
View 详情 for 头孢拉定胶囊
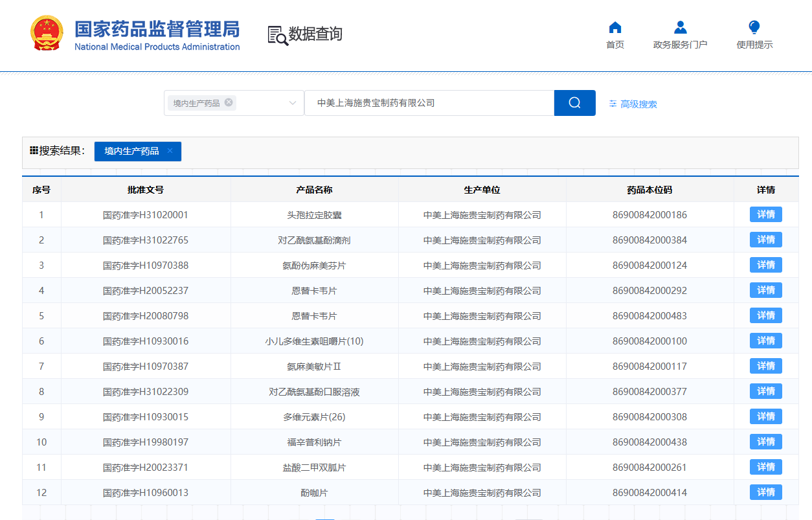point(765,214)
